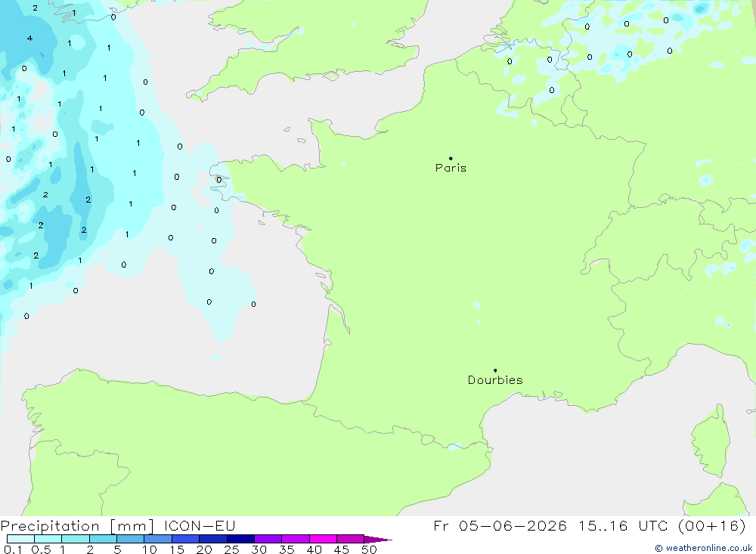
Task: Select the black dot marking Paris
Action: (451, 158)
